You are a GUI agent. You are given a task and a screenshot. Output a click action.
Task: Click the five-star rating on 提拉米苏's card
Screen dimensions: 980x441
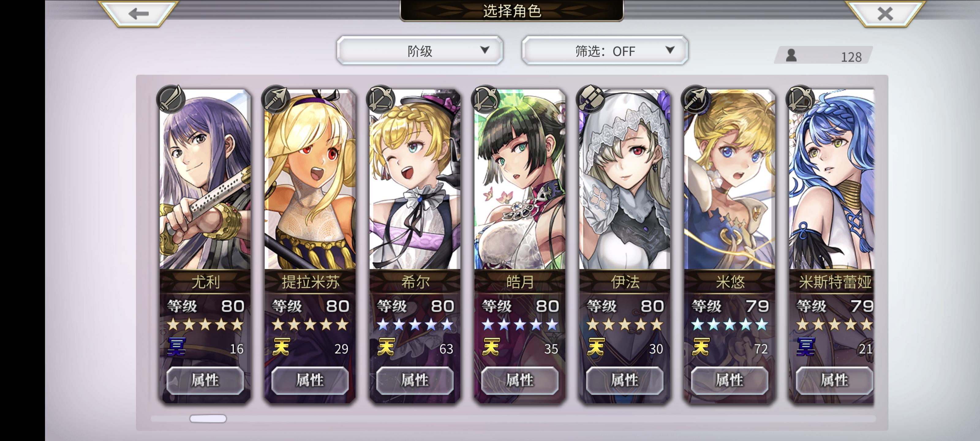(310, 325)
